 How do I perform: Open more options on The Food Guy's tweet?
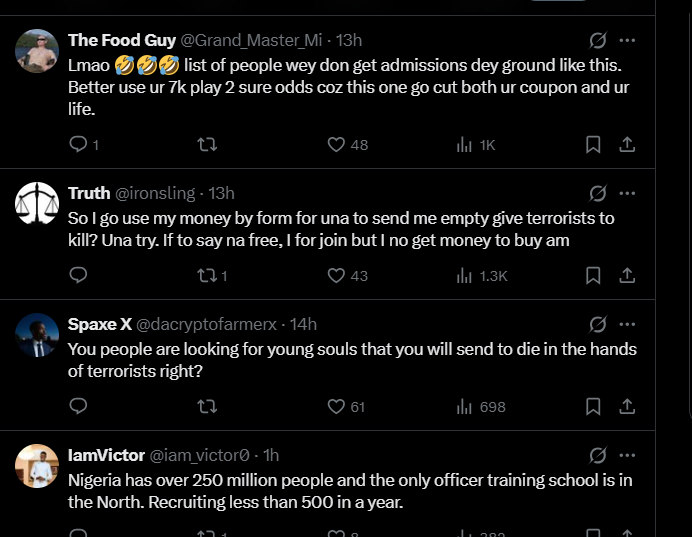tap(627, 41)
